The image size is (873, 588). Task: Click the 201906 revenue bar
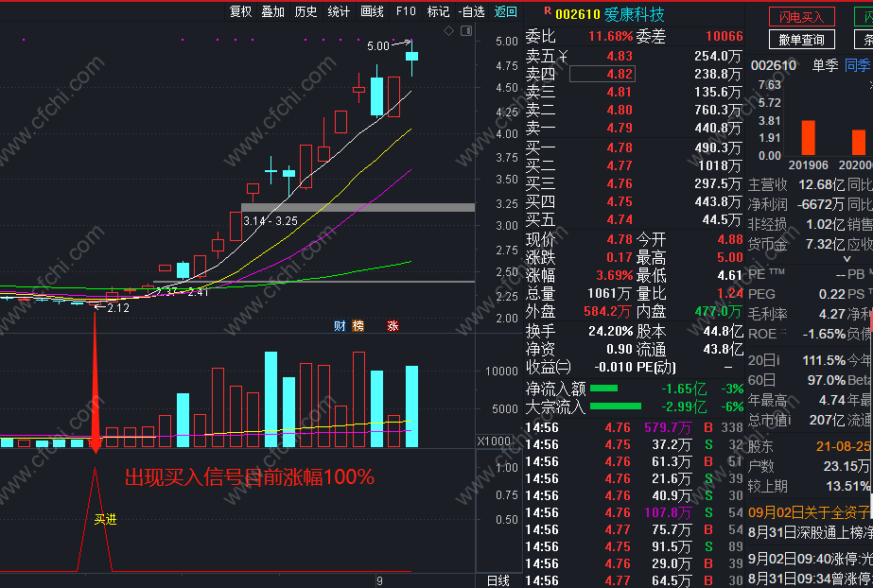pos(808,137)
